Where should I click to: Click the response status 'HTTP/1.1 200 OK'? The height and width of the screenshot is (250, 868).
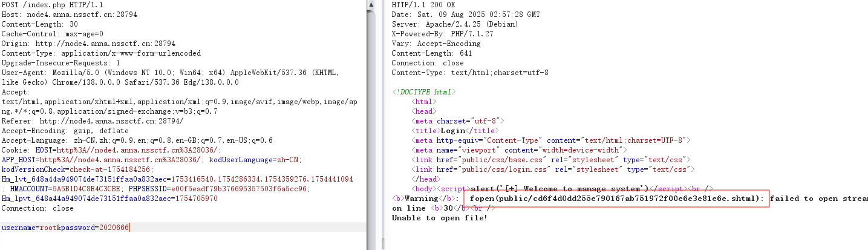[x=423, y=5]
